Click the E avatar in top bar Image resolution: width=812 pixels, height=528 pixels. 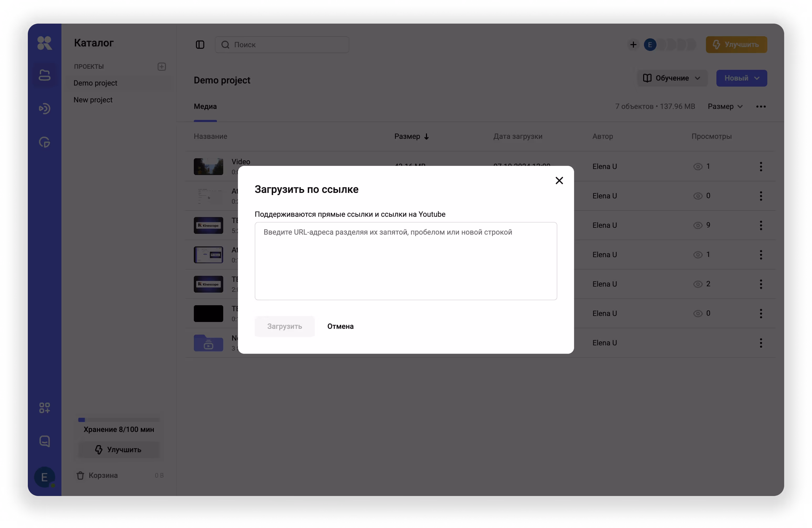650,45
